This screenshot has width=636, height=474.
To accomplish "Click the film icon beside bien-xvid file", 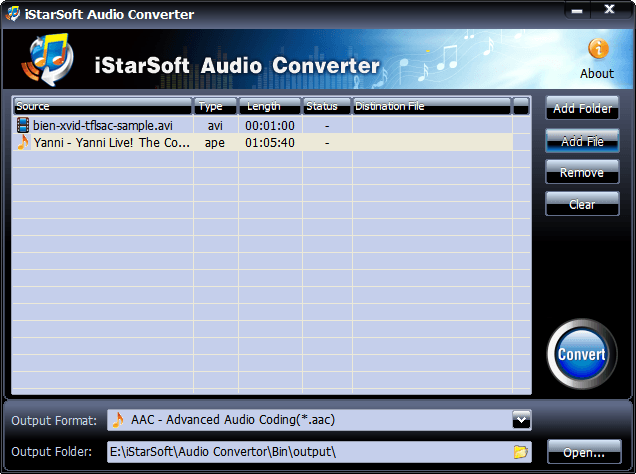I will click(x=23, y=126).
